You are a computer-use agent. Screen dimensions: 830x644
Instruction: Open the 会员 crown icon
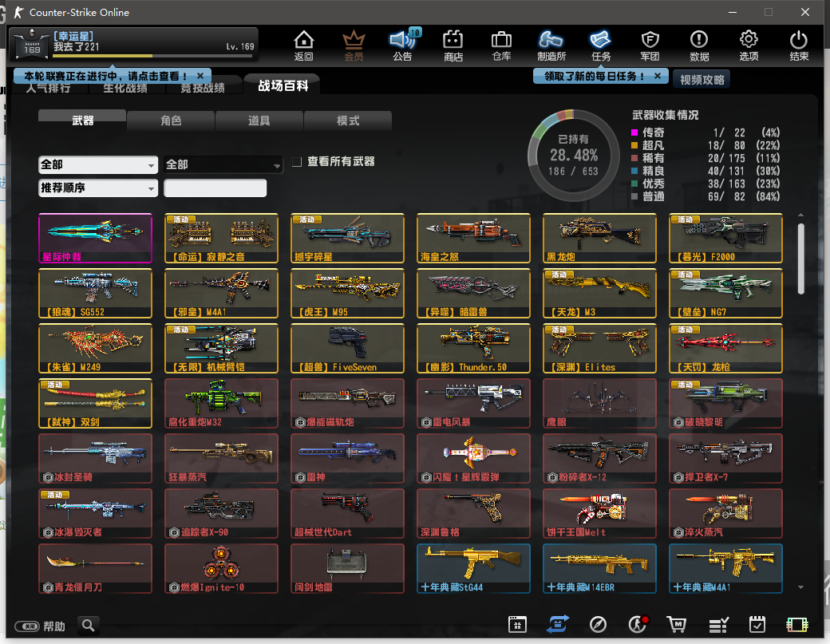click(x=354, y=45)
